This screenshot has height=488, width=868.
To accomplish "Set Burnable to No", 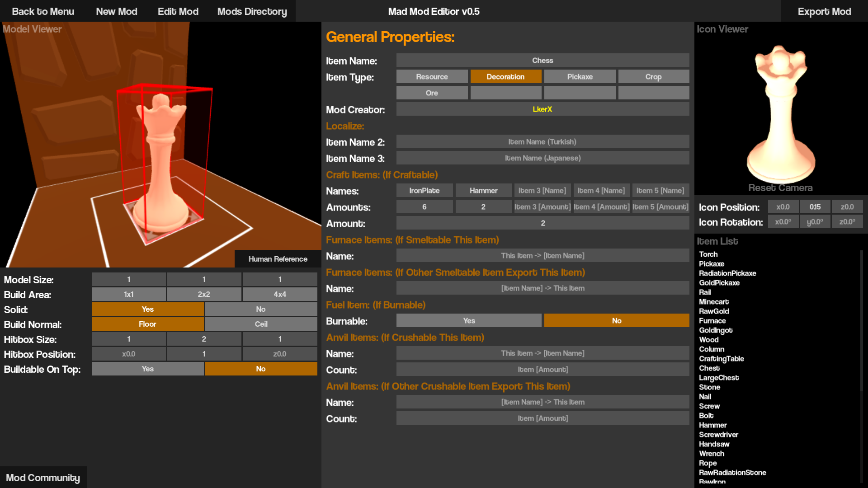I will tap(617, 321).
